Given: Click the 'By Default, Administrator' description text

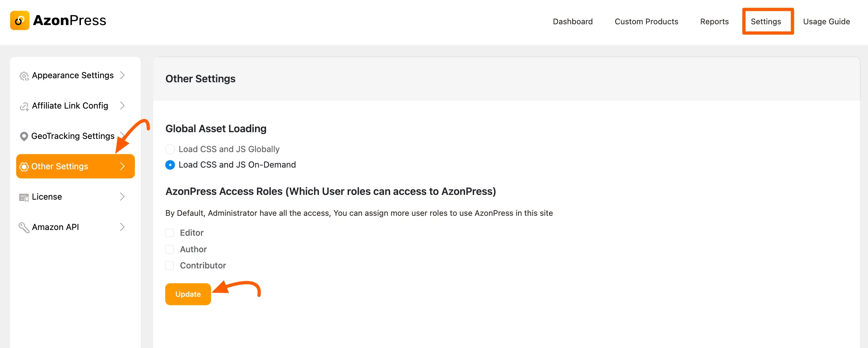Looking at the screenshot, I should pyautogui.click(x=359, y=213).
